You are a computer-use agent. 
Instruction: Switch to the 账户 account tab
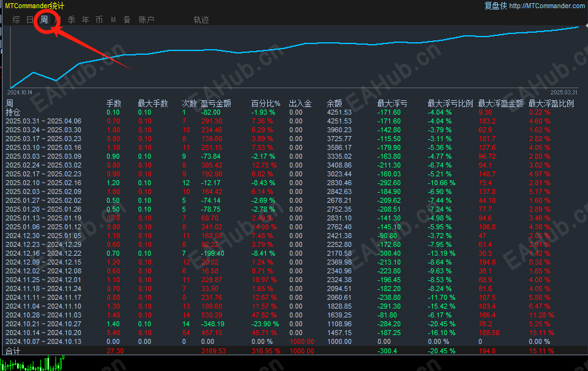click(146, 20)
